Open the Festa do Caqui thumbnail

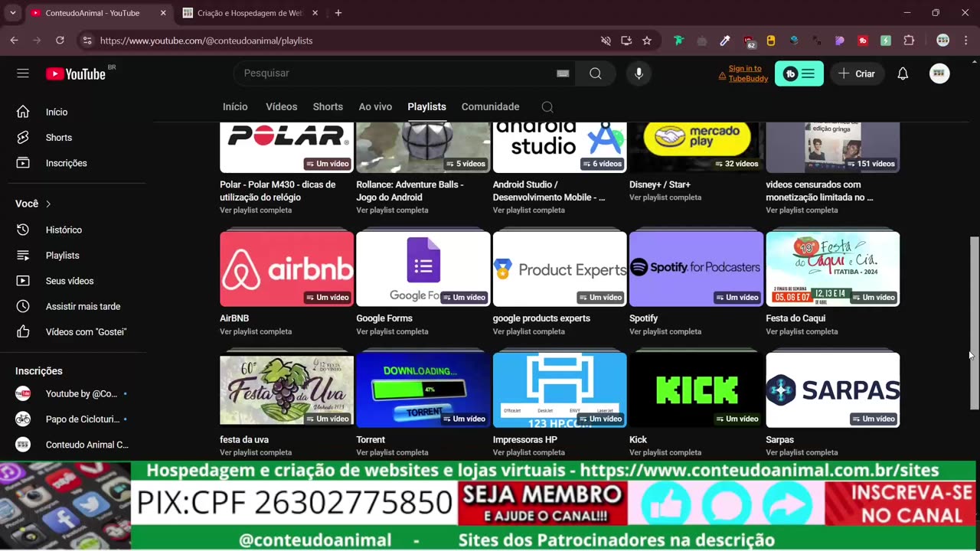(x=832, y=269)
